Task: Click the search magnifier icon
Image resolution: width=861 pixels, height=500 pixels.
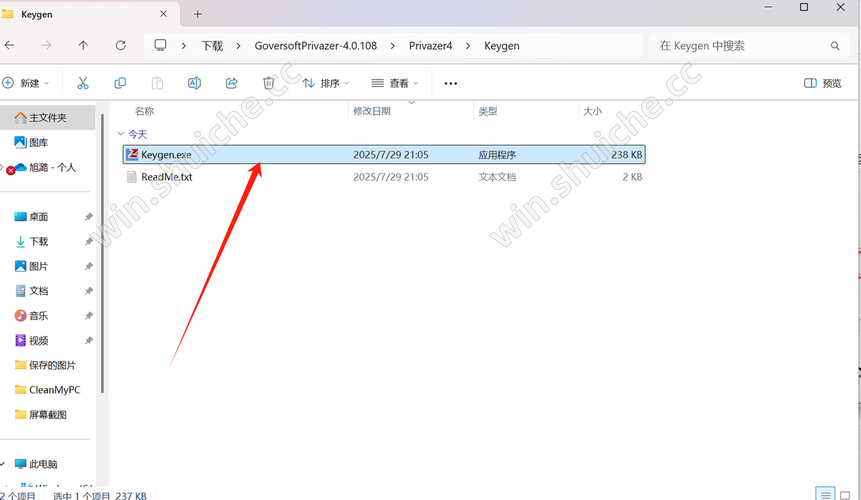Action: pyautogui.click(x=835, y=46)
